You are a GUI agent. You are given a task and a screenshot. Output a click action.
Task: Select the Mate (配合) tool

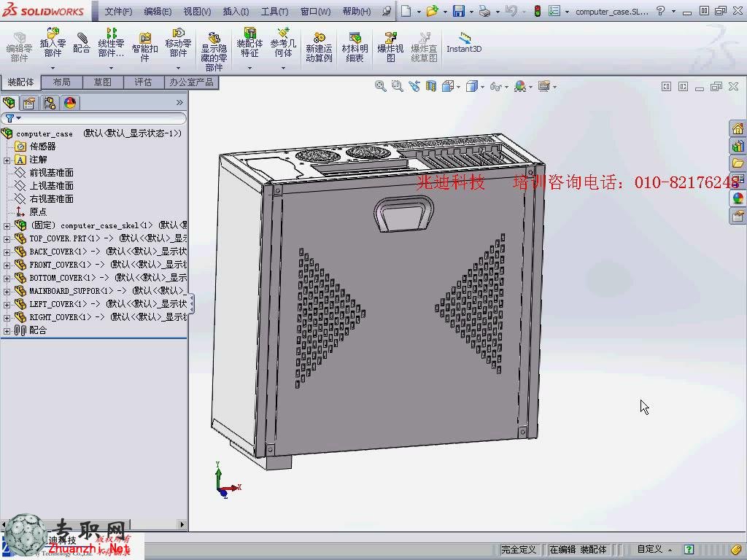pos(82,43)
